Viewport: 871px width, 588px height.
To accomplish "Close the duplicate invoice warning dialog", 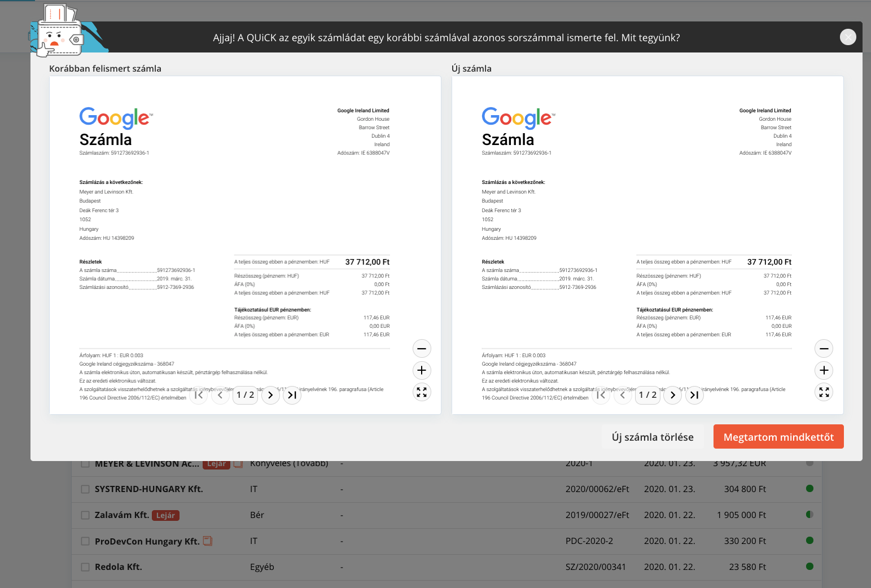I will pos(848,37).
